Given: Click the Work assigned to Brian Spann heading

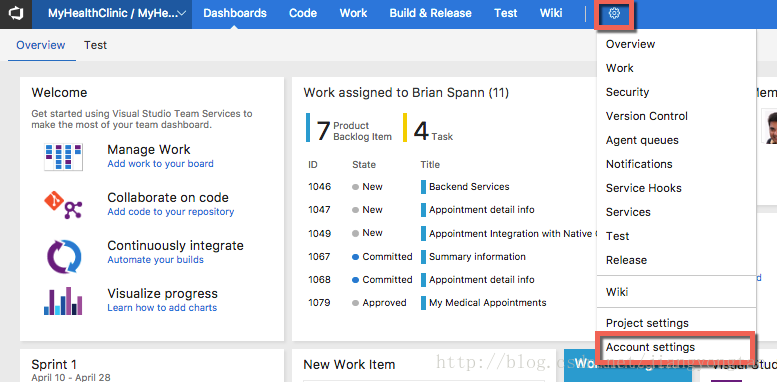Looking at the screenshot, I should pos(406,93).
